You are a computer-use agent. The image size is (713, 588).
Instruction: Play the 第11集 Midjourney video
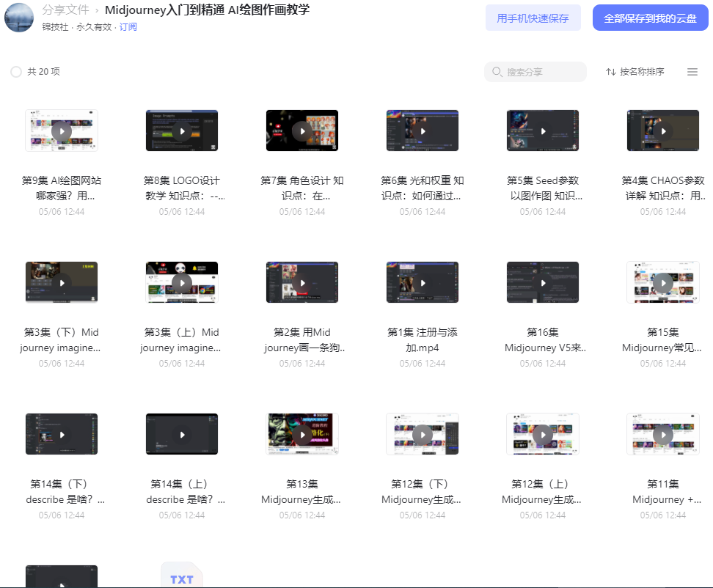coord(663,435)
